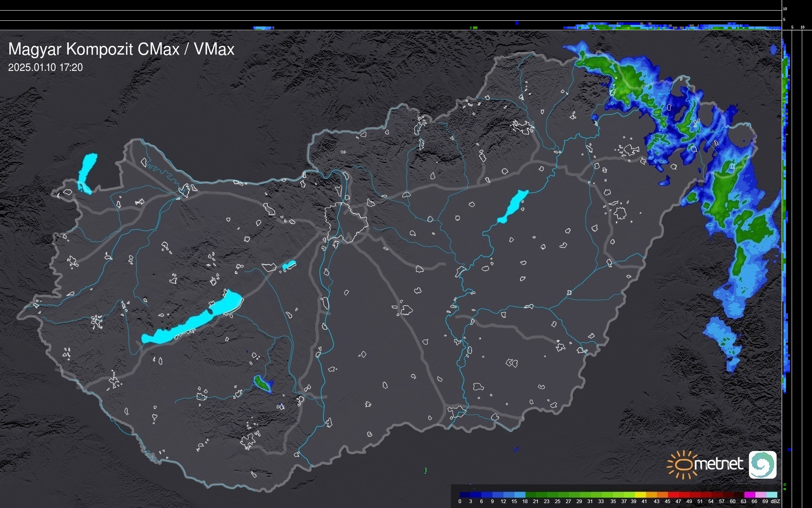Click Lake Balaton on the map
The image size is (812, 508).
click(x=191, y=322)
